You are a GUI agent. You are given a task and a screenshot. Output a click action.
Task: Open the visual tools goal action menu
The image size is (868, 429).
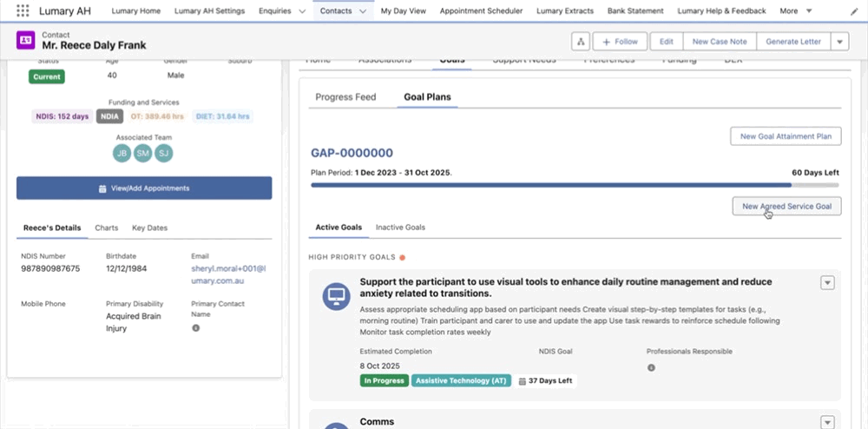pyautogui.click(x=827, y=283)
